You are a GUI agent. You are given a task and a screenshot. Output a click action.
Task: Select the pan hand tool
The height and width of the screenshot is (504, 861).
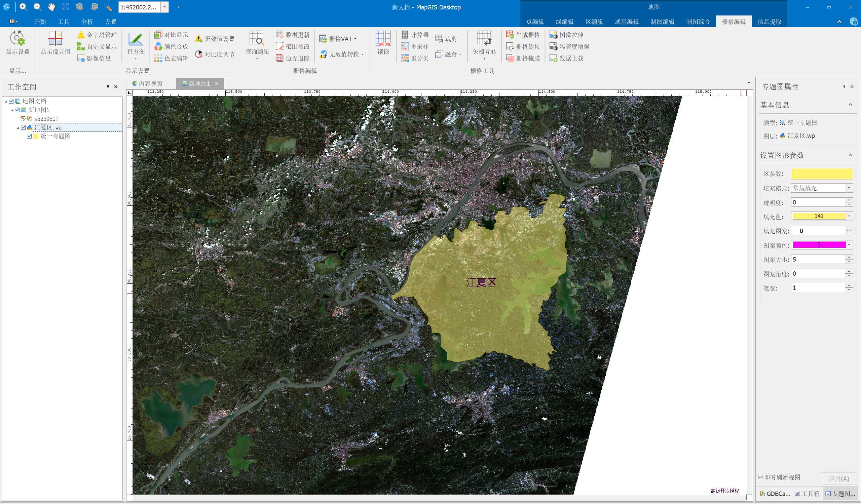coord(51,7)
